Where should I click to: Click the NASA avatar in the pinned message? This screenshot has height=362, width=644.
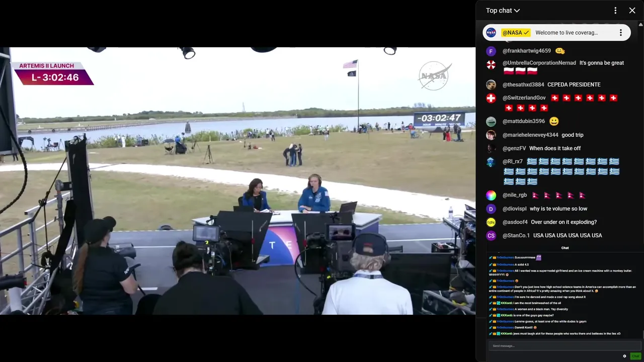pyautogui.click(x=491, y=33)
